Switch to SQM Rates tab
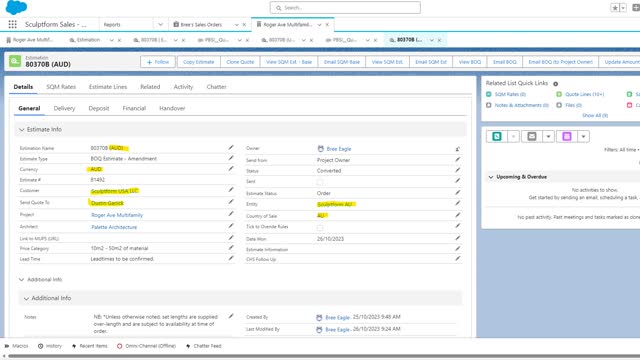 (x=61, y=87)
